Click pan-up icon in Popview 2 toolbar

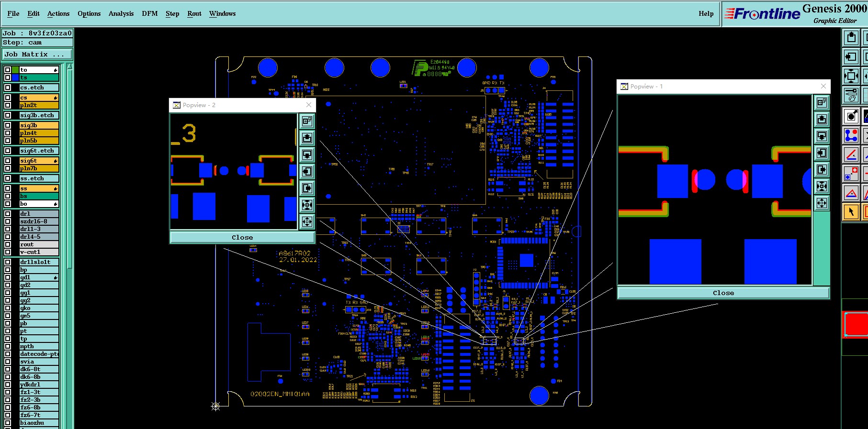pyautogui.click(x=307, y=138)
